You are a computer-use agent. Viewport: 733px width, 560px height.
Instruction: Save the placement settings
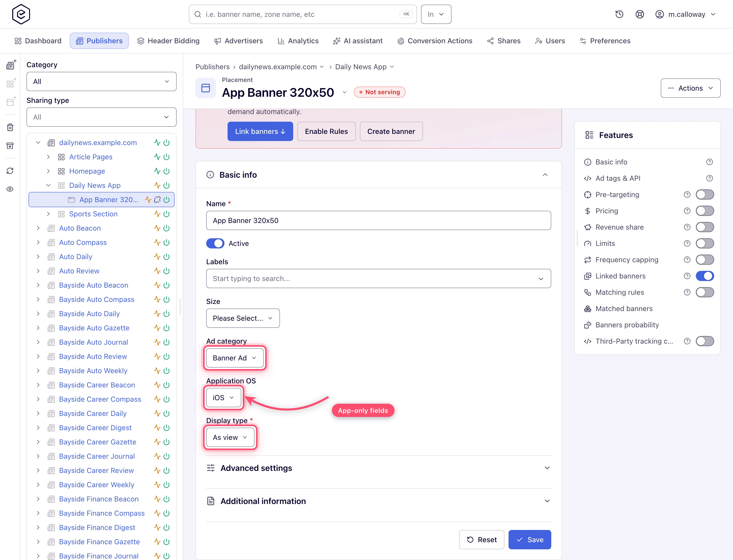529,539
